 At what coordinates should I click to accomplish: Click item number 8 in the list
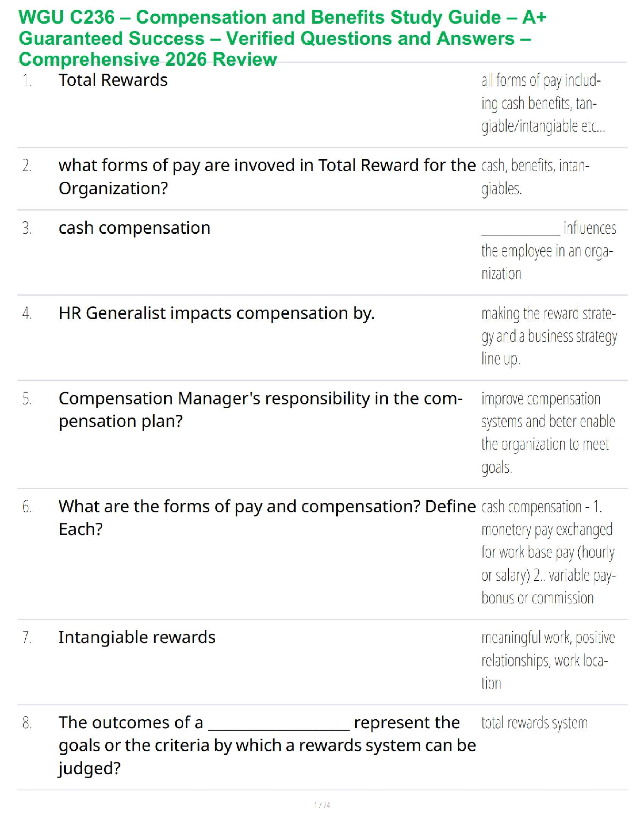click(27, 723)
